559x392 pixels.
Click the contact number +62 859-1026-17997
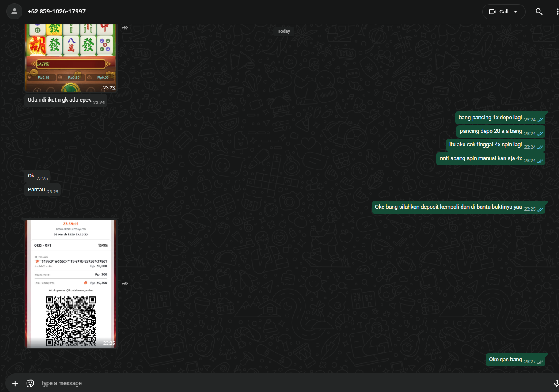[57, 11]
